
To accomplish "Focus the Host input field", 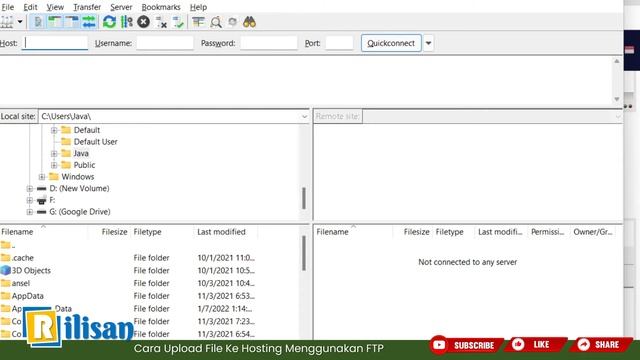I will 55,43.
